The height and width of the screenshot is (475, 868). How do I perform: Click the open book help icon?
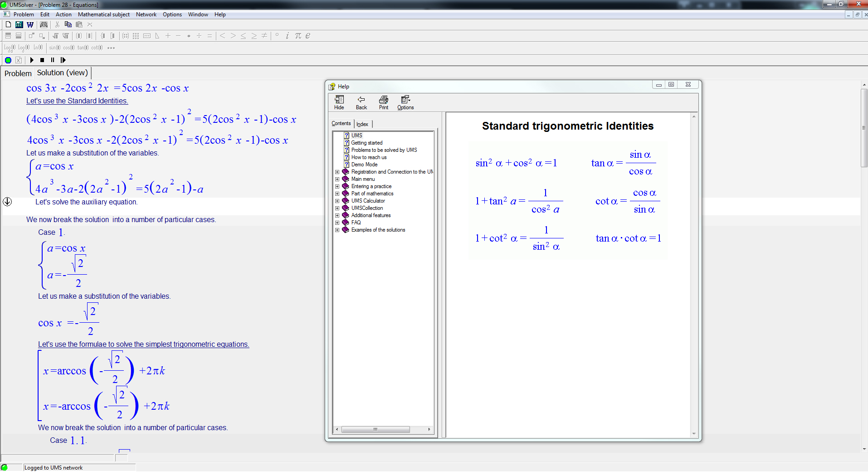[44, 24]
